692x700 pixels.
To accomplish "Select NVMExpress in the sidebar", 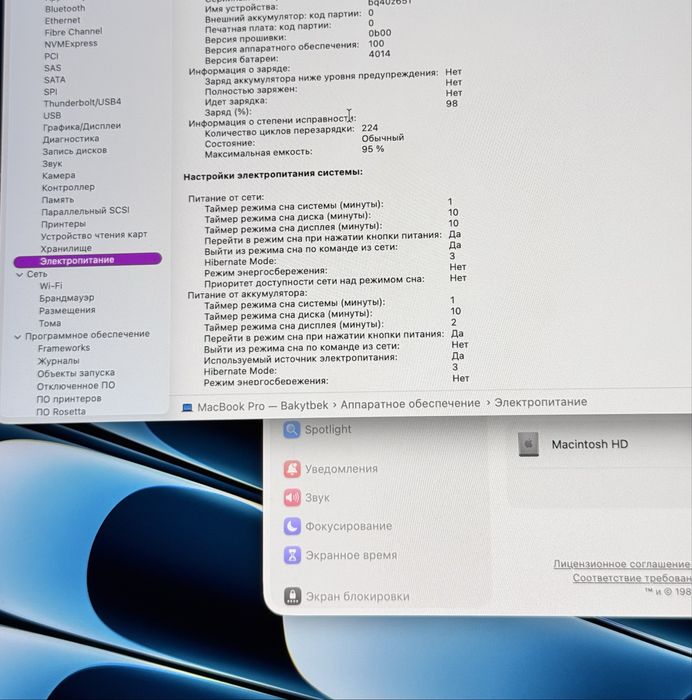I will point(71,44).
